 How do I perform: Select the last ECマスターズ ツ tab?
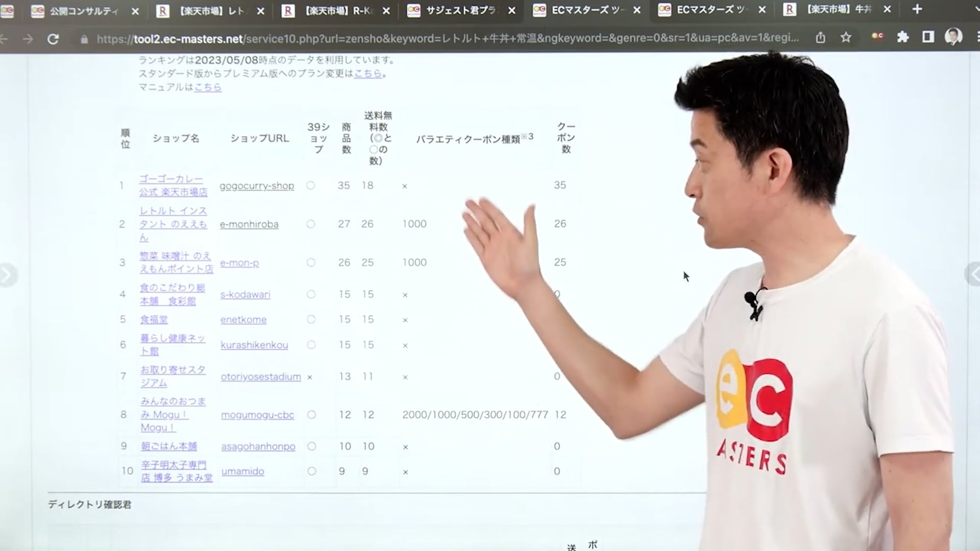[x=711, y=10]
